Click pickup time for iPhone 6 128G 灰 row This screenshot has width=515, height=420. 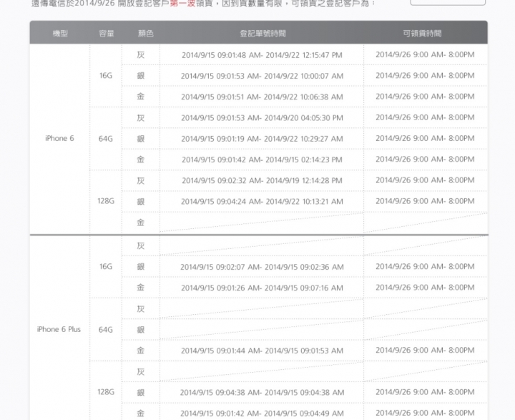click(425, 180)
